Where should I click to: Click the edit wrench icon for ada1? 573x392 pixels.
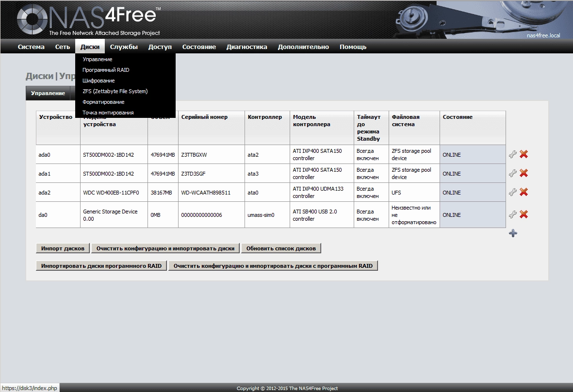click(x=513, y=173)
